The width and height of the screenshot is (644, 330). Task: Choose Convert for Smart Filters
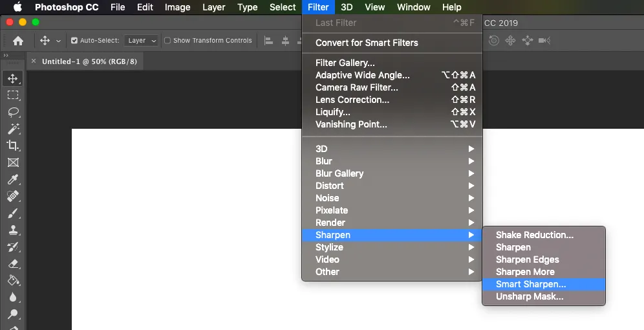(x=392, y=43)
